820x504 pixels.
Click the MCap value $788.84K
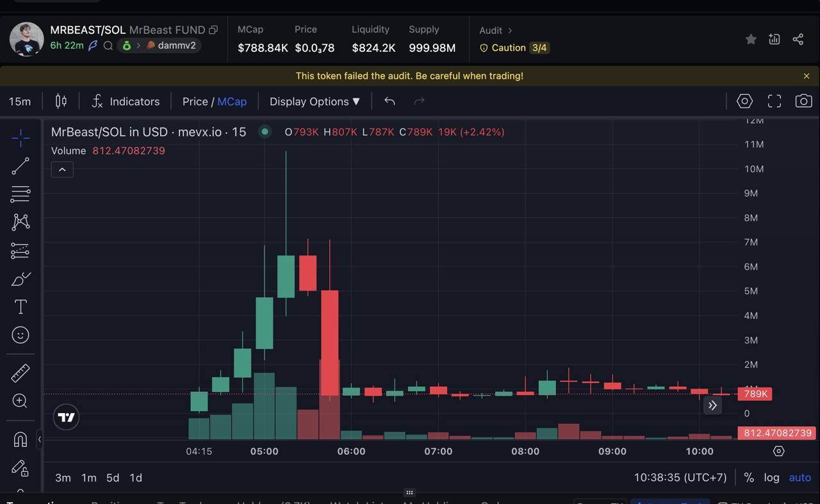(263, 48)
